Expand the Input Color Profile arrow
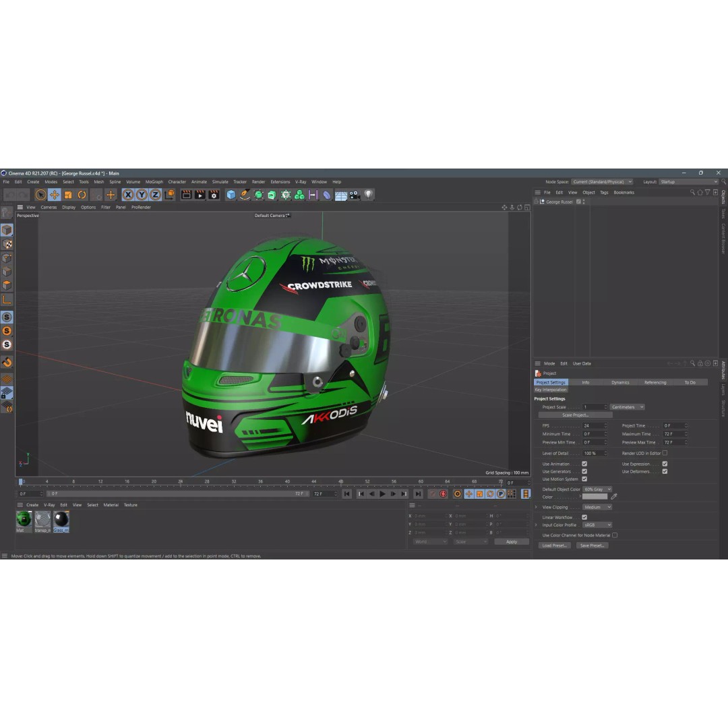The image size is (728, 728). coord(537,525)
